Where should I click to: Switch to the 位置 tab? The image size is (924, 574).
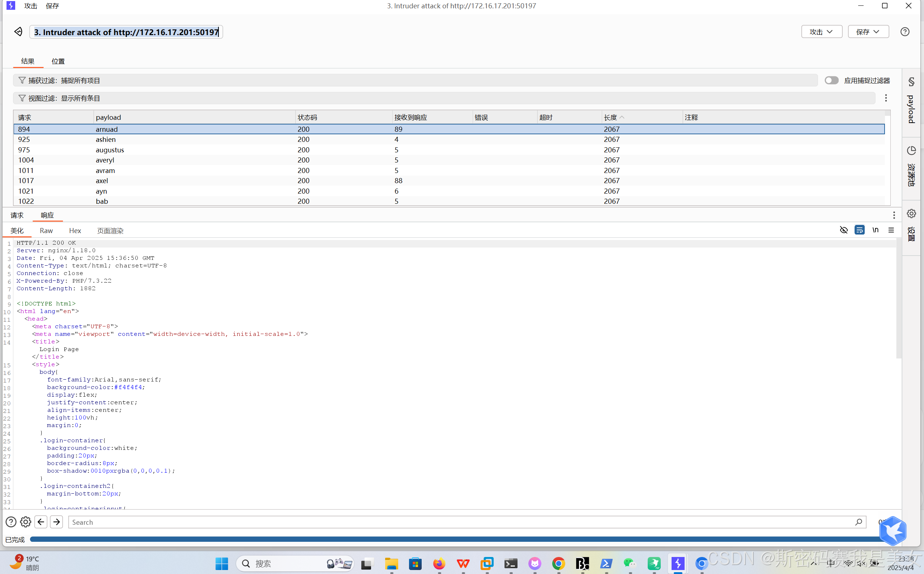pyautogui.click(x=58, y=61)
